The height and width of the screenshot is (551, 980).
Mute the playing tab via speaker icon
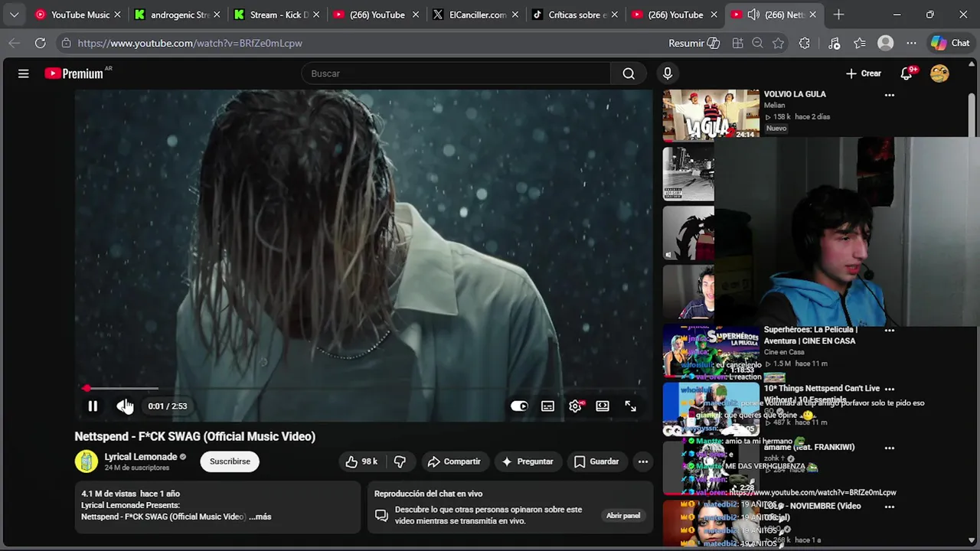(x=753, y=15)
